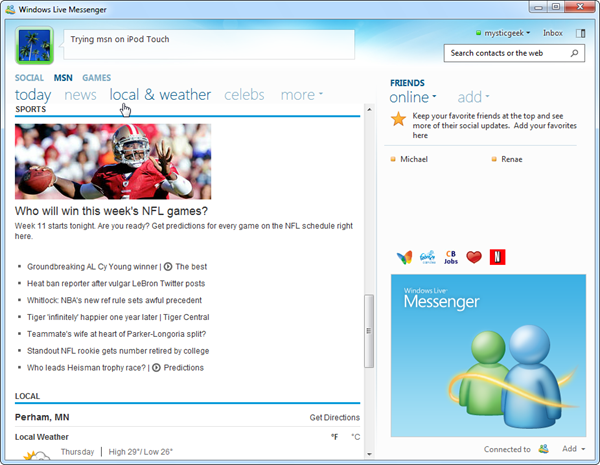
Task: Open the MSN butterfly icon
Action: pos(404,257)
